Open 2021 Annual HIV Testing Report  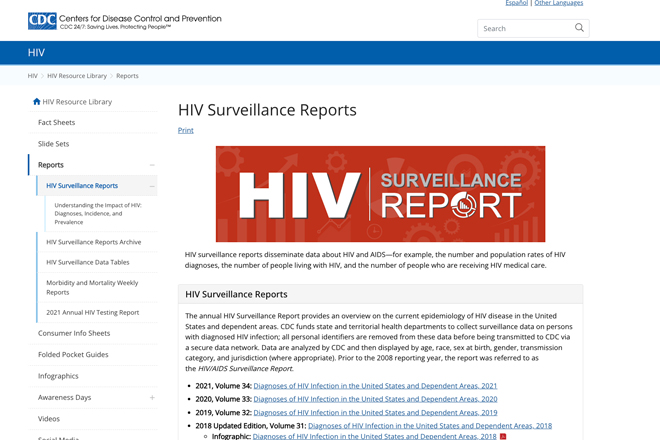pos(93,312)
